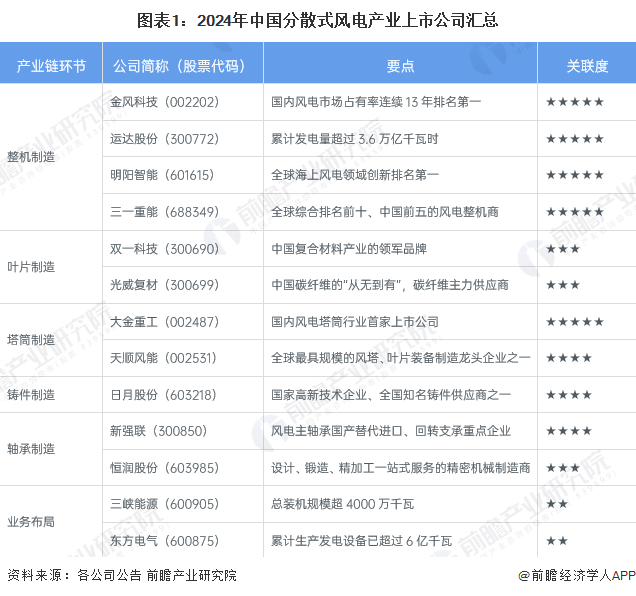The height and width of the screenshot is (596, 636).
Task: Select text 国家高新技术企业、全国知名铸件供应商之一
Action: click(391, 395)
